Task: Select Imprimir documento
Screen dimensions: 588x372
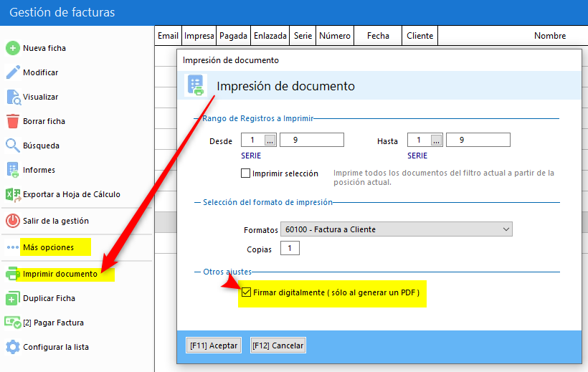Action: coord(60,274)
